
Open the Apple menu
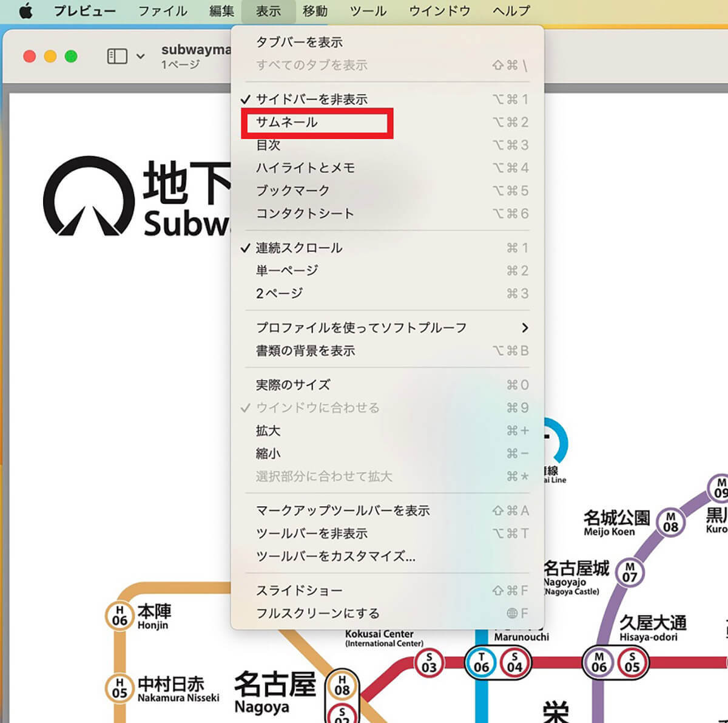click(25, 11)
